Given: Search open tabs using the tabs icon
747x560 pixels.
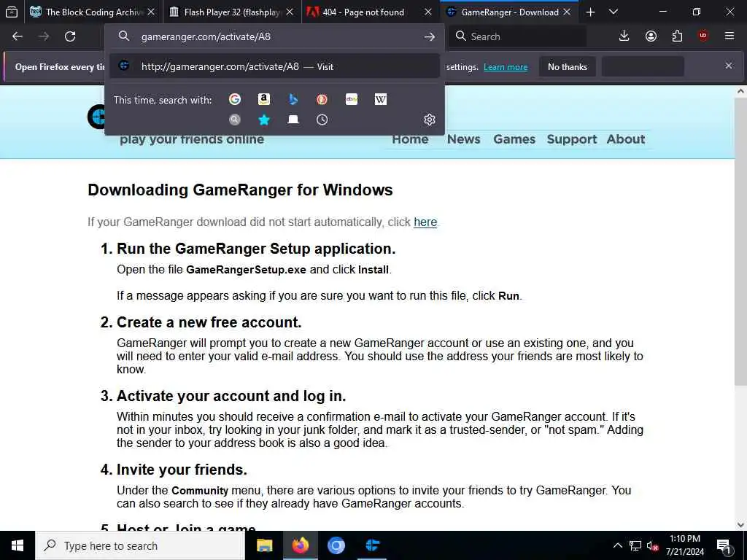Looking at the screenshot, I should pos(293,120).
